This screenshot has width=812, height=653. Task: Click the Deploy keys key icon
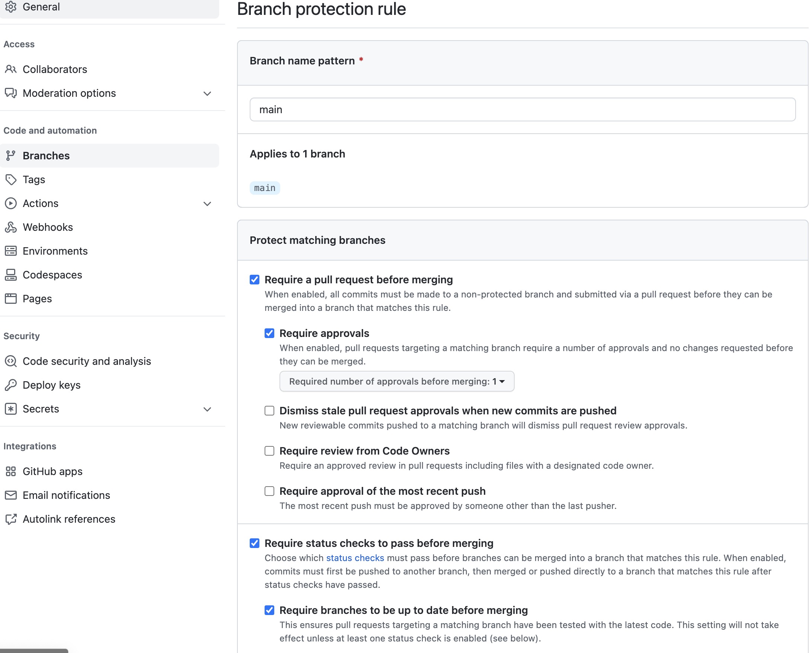point(10,385)
